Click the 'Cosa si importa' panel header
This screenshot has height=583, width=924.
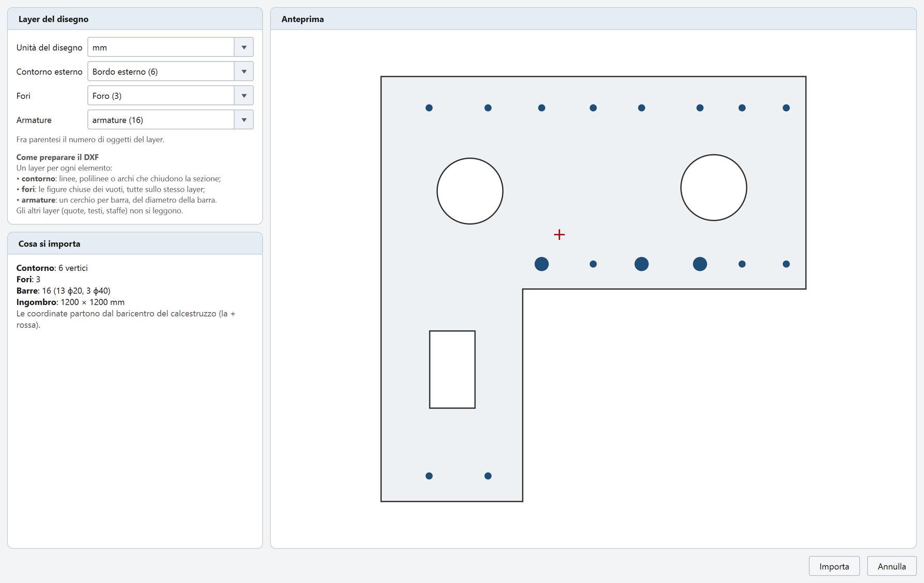point(135,243)
